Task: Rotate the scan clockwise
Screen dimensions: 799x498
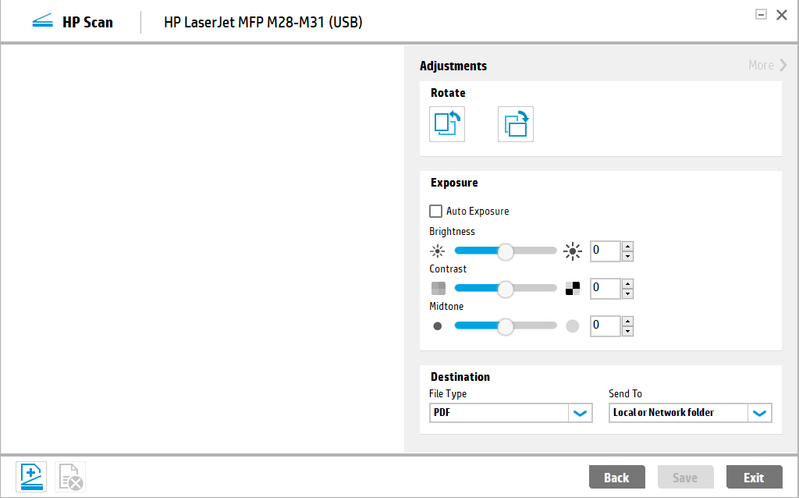Action: click(x=516, y=124)
